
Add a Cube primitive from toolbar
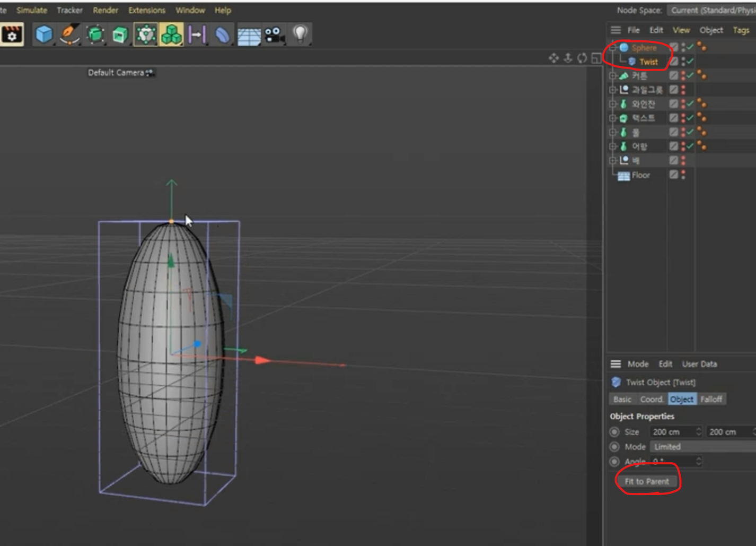(x=43, y=35)
